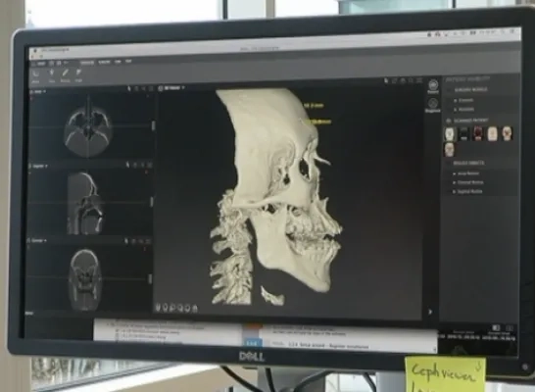Screen dimensions: 535x392
Task: Click the first skull orientation icon below 3D view
Action: [158, 308]
